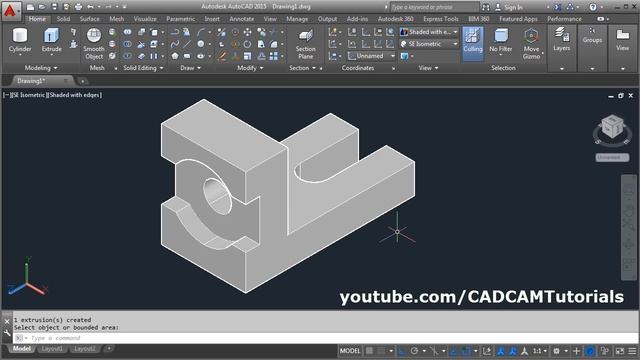Open annotation scale 1:1 dropdown

(540, 351)
